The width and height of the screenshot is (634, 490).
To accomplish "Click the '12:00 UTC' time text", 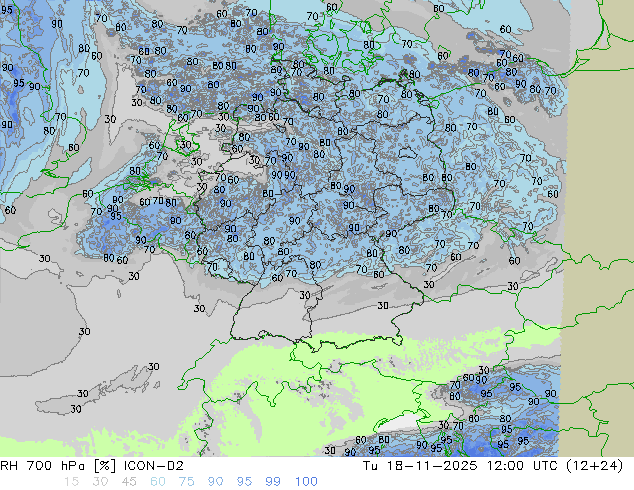I will coord(522,466).
